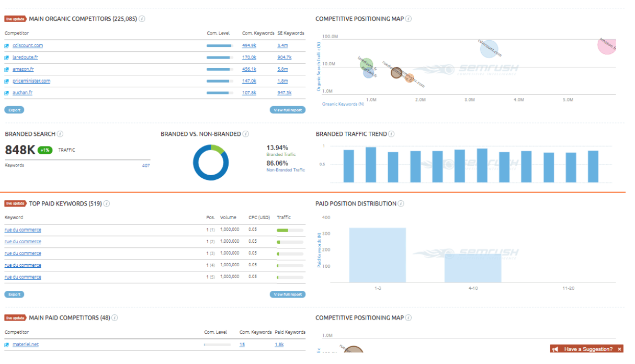This screenshot has height=364, width=635.
Task: Click the cdiscount.com bubble on positioning map
Action: pyautogui.click(x=489, y=49)
